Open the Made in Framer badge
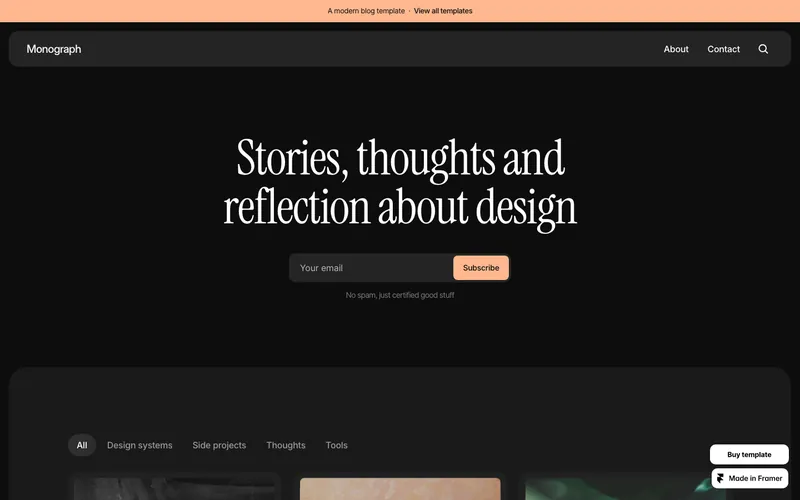The image size is (800, 500). (x=749, y=479)
